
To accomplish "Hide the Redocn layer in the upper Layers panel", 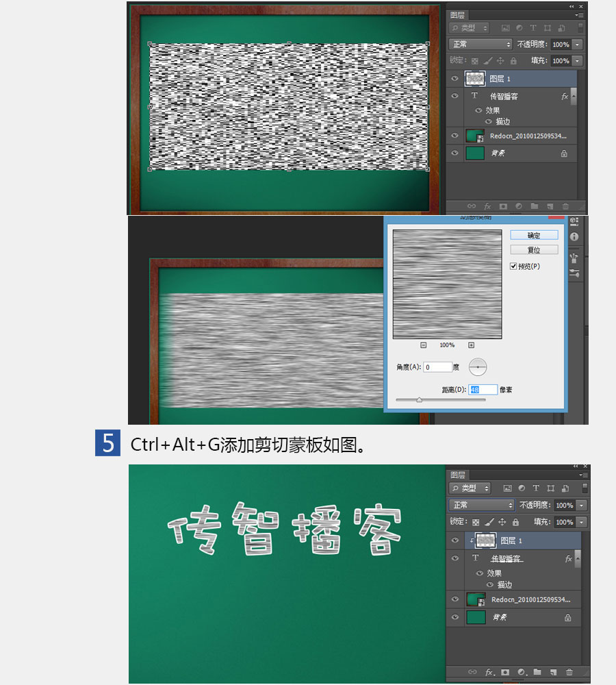I will (x=454, y=136).
